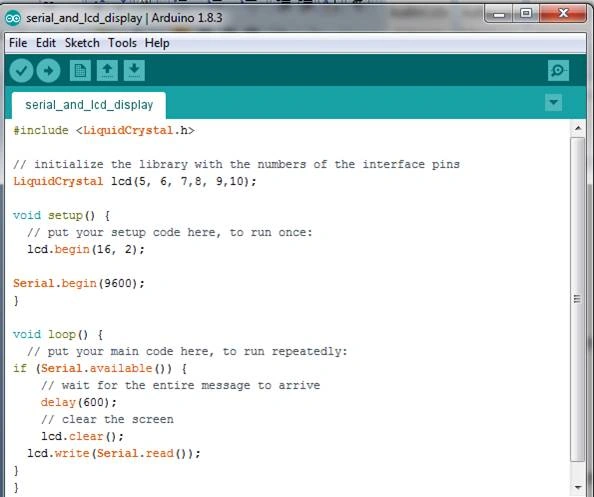Viewport: 594px width, 497px height.
Task: Click the editor scrollbar up arrow
Action: coord(578,128)
